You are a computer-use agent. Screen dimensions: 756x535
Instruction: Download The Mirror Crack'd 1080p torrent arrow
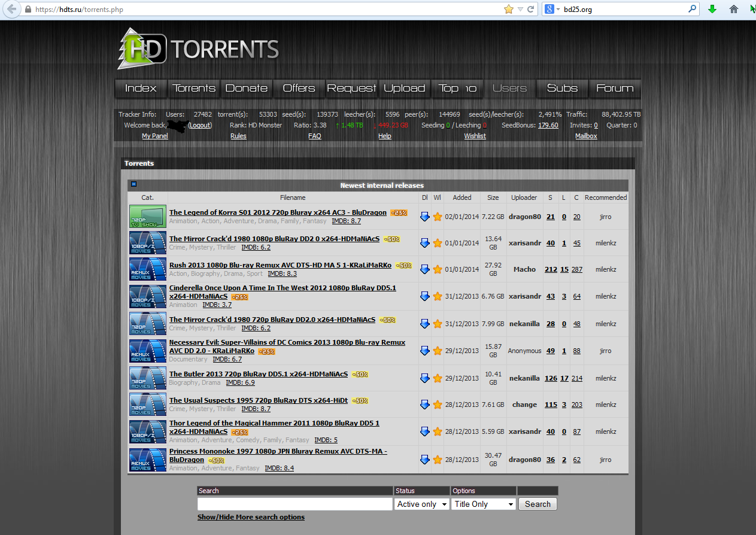425,243
